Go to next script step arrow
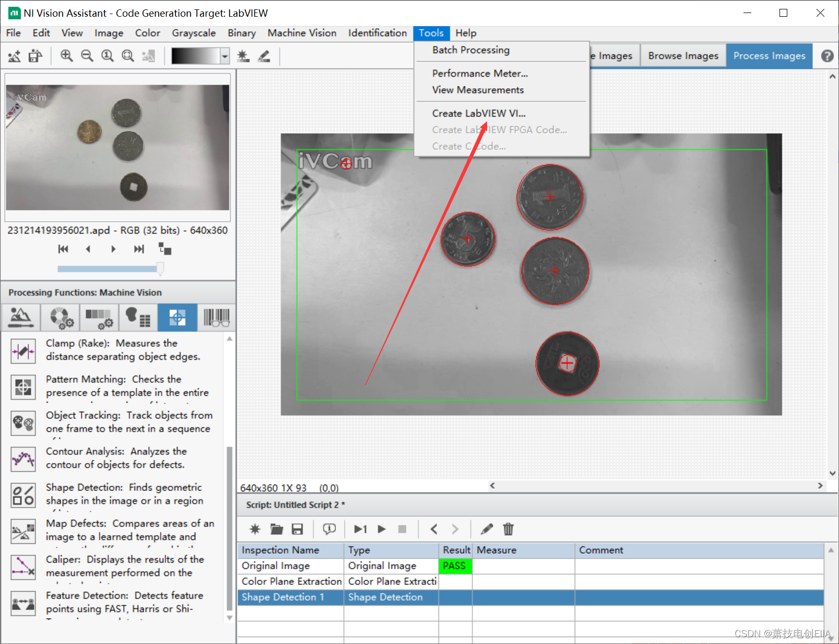Screen dimensions: 839x644 coord(455,529)
